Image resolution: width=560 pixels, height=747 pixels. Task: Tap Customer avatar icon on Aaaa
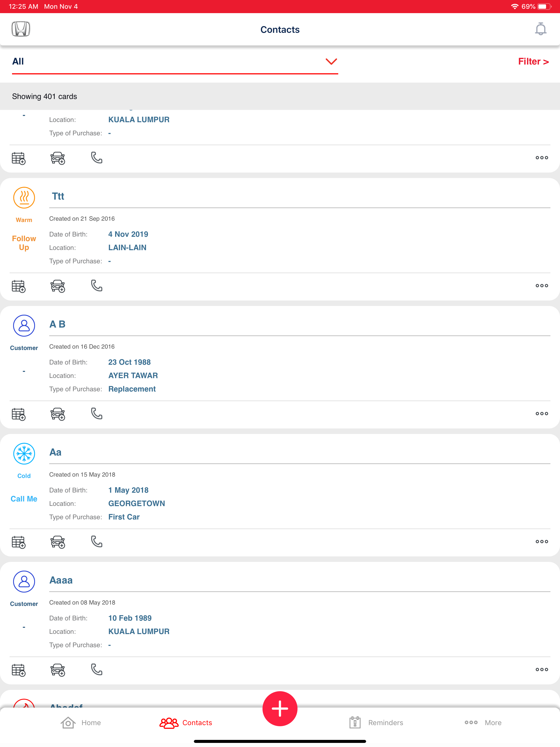[24, 582]
